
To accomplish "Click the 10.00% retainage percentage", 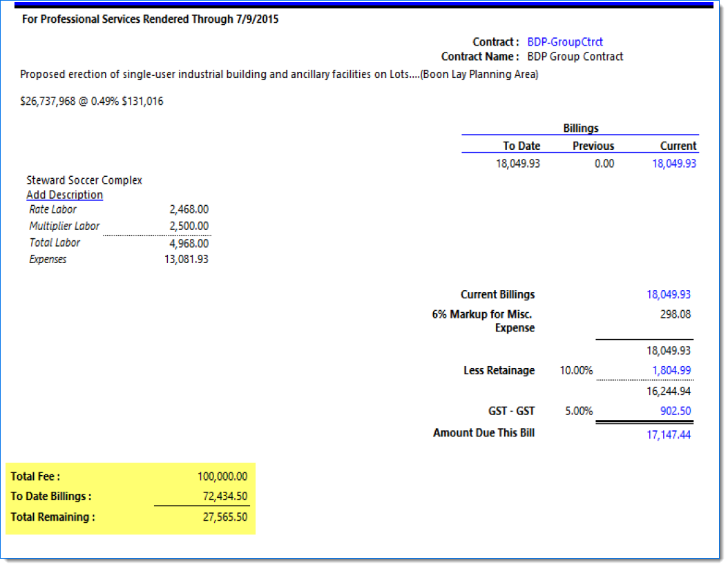I will coord(575,370).
